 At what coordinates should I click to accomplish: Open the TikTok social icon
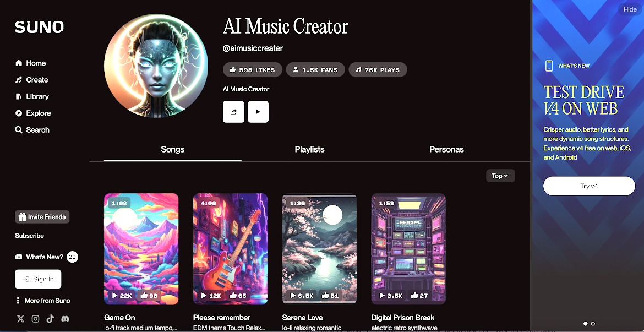tap(50, 319)
